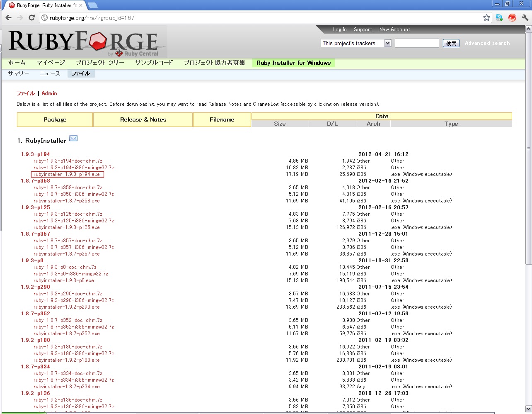Open release 1.9.3-p0 notes

[x=32, y=261]
